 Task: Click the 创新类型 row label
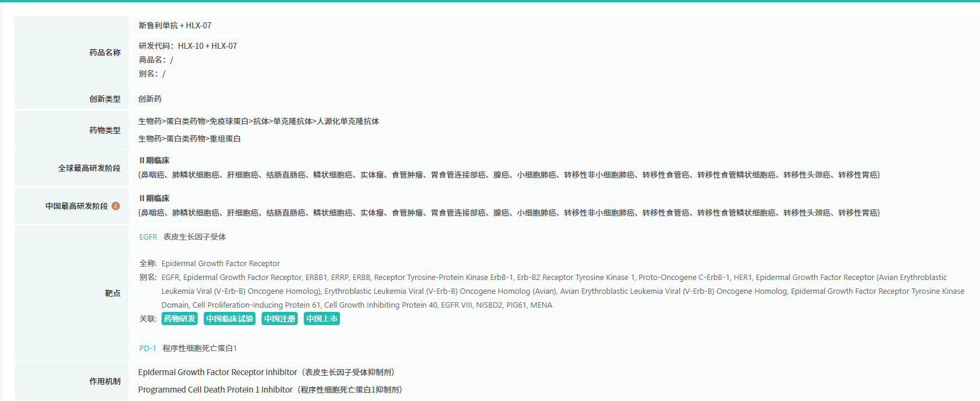(x=105, y=99)
